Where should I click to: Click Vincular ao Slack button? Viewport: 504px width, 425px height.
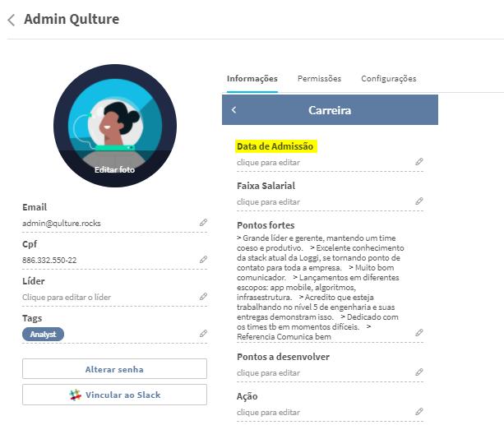114,395
